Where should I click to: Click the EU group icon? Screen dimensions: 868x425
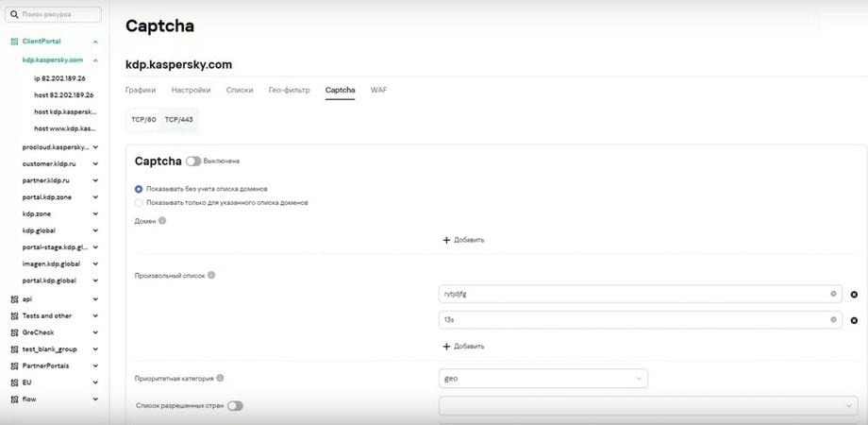tap(14, 382)
